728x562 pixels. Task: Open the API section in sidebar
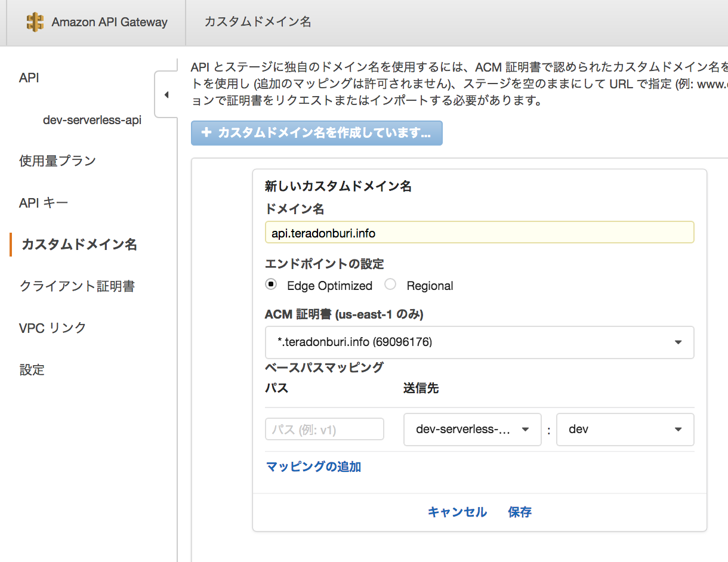point(29,78)
